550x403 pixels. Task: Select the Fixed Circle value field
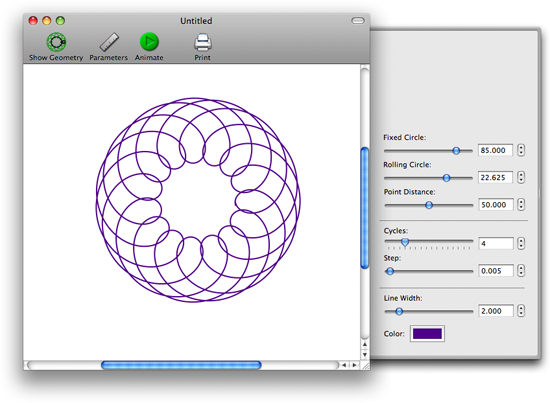pos(495,150)
